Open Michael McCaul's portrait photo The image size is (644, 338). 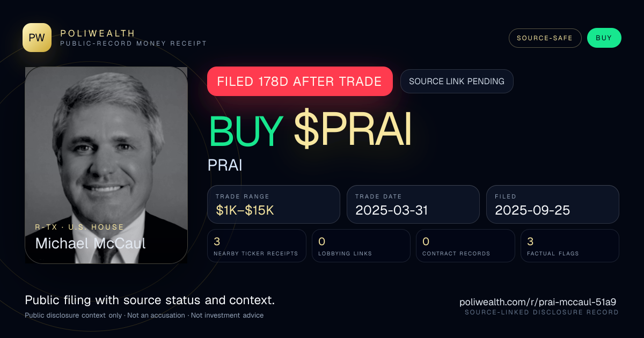[106, 165]
